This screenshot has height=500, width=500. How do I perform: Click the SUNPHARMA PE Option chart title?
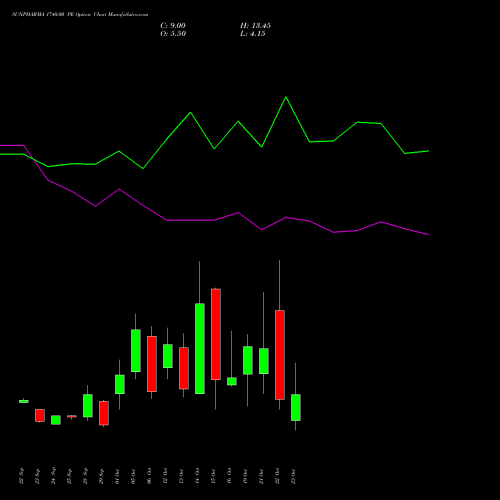(80, 15)
